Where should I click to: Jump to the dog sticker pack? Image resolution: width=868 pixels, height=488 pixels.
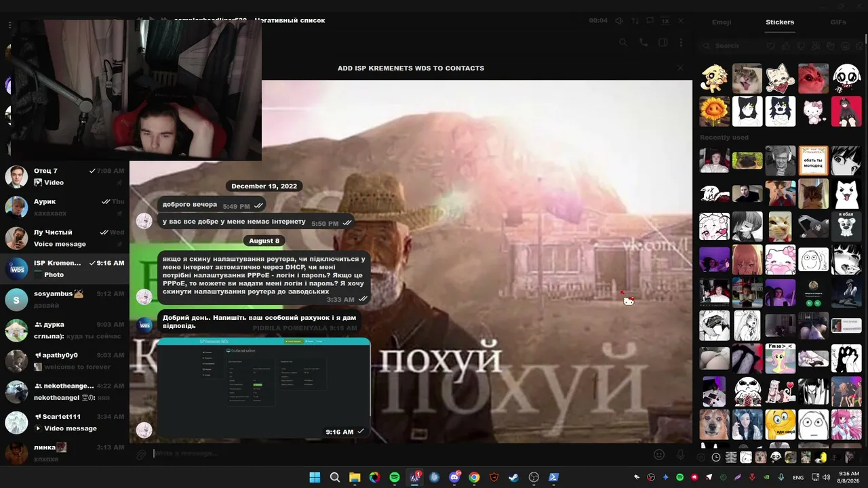tap(761, 457)
